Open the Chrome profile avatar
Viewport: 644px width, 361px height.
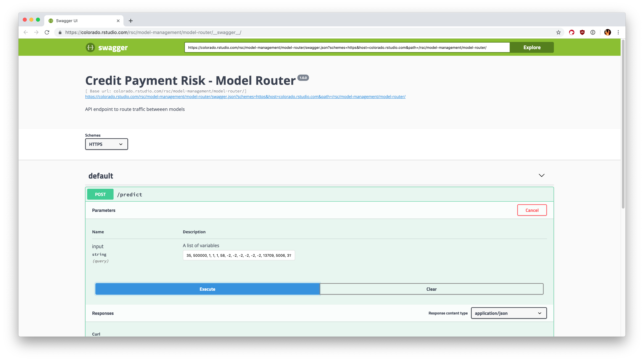pos(608,32)
